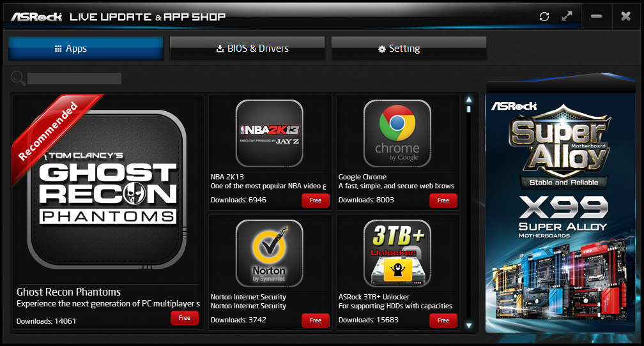
Task: Click Downloads: 6946 text
Action: point(239,200)
